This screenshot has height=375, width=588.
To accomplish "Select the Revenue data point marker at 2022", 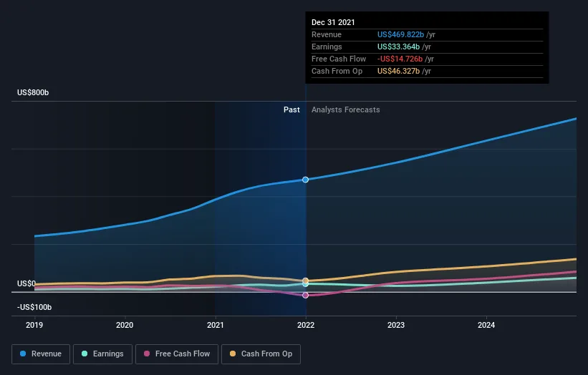I will point(306,180).
